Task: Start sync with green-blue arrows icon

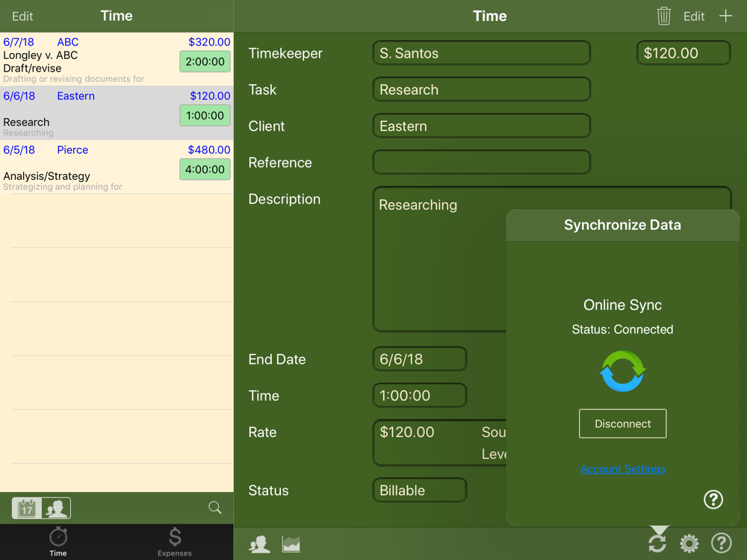Action: point(623,371)
